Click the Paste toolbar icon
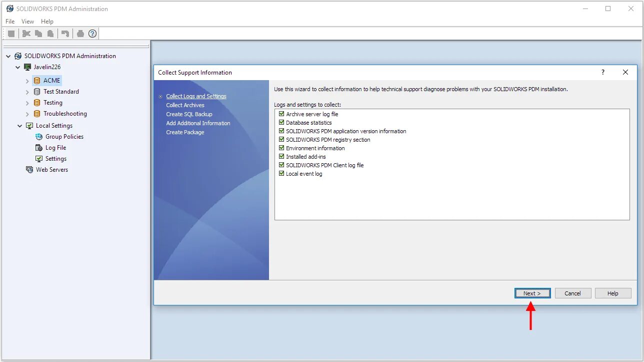 [x=50, y=34]
